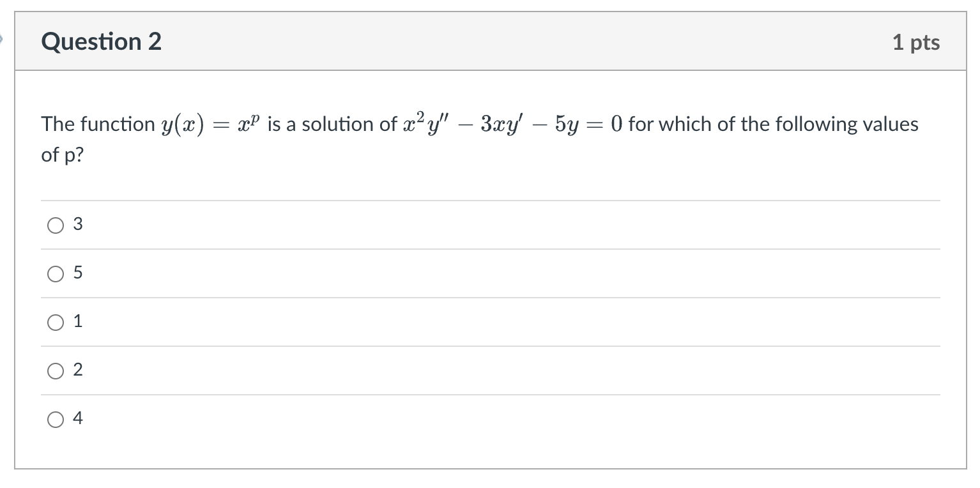Select the radio button for answer 3
This screenshot has width=980, height=488.
(55, 225)
